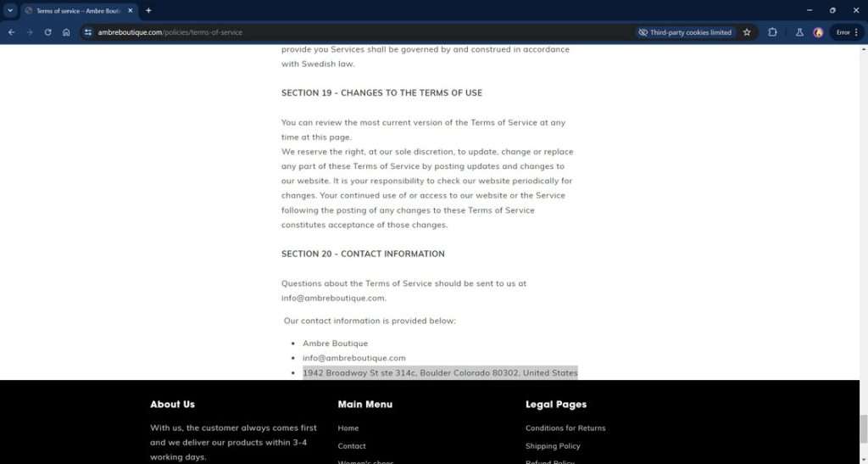Click the highlighted 1942 Broadway St address

[x=440, y=372]
